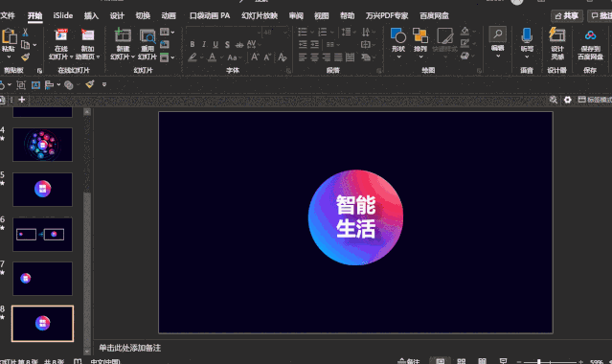Switch to the 幻灯片放映 Slide Show tab
The height and width of the screenshot is (364, 612).
(260, 15)
